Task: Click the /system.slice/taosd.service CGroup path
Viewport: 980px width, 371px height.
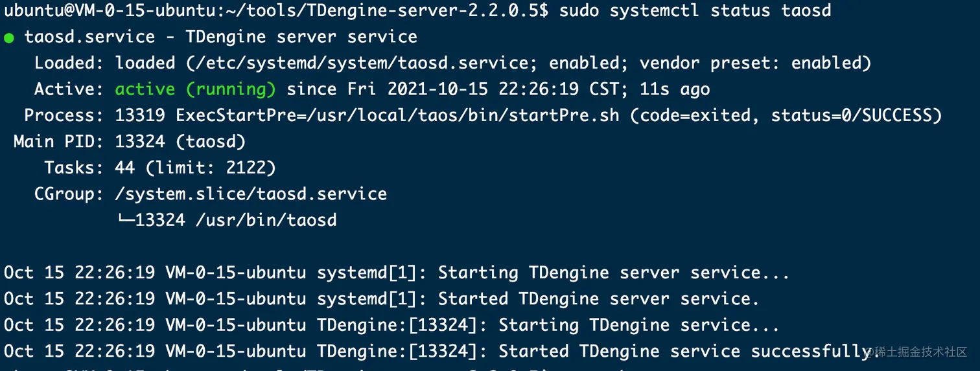Action: point(251,194)
